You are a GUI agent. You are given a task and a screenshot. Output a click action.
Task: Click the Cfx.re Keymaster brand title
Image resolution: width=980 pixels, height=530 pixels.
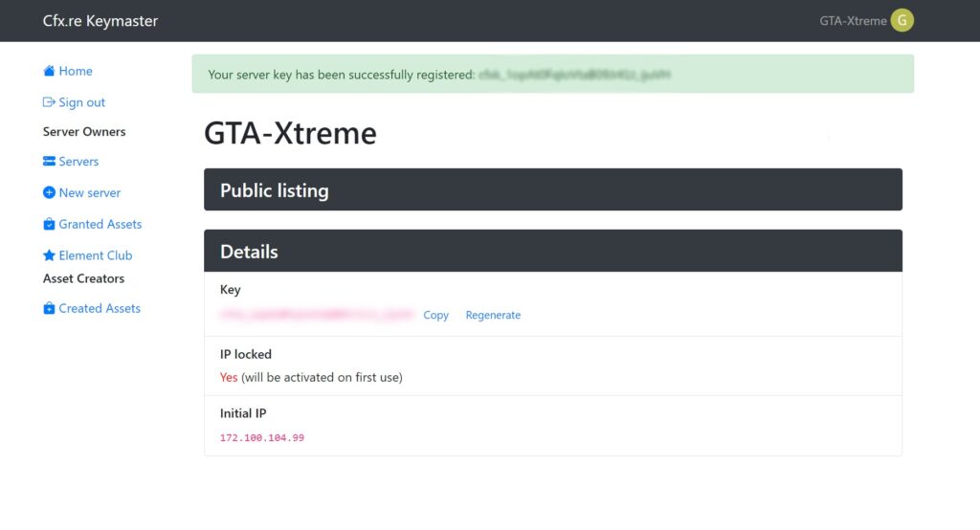[100, 21]
